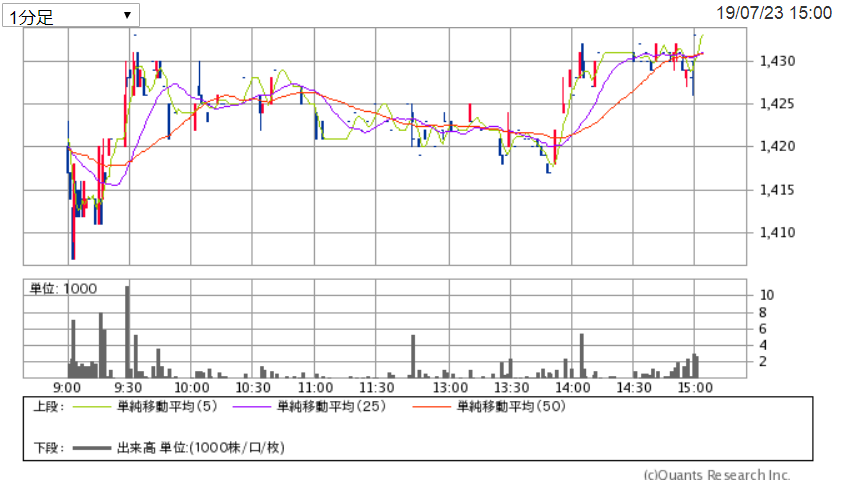The width and height of the screenshot is (853, 489).
Task: Click the 単純移動平均(50) legend label
Action: pyautogui.click(x=511, y=406)
